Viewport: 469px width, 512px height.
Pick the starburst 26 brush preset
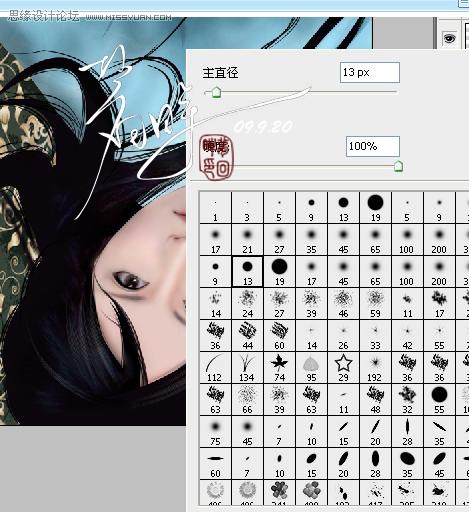click(343, 336)
